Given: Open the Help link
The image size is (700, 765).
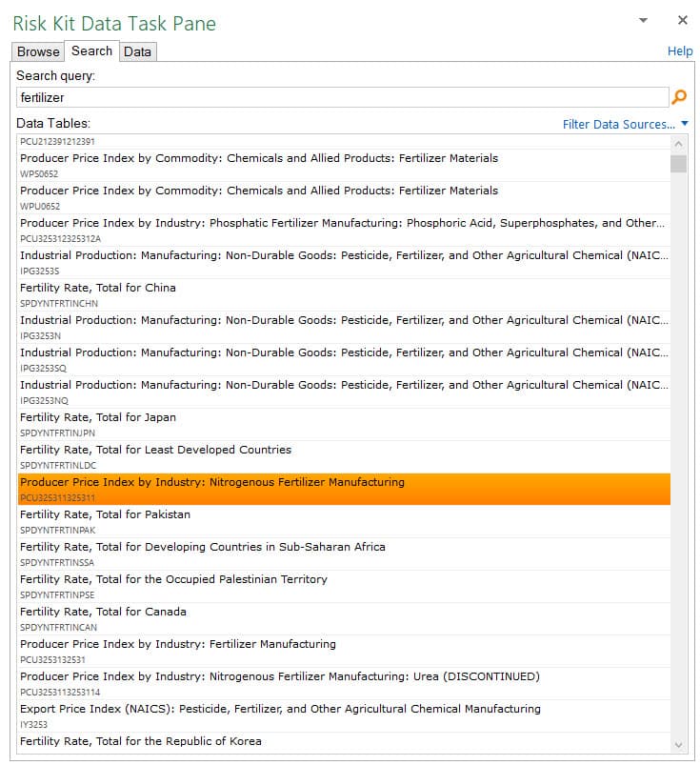Looking at the screenshot, I should [679, 50].
